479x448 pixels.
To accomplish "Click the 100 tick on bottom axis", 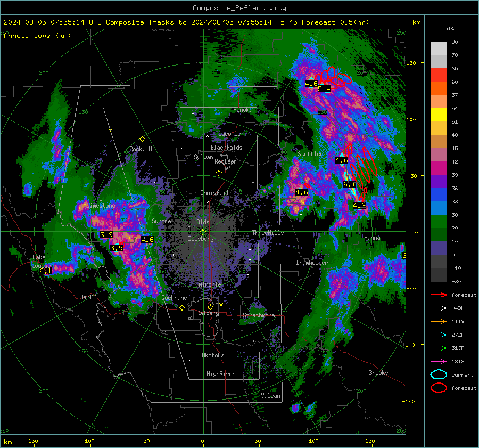I will click(x=313, y=441).
